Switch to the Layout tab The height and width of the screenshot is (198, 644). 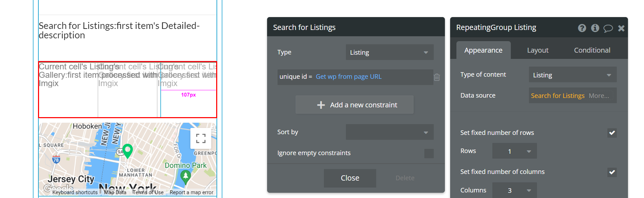(x=538, y=50)
